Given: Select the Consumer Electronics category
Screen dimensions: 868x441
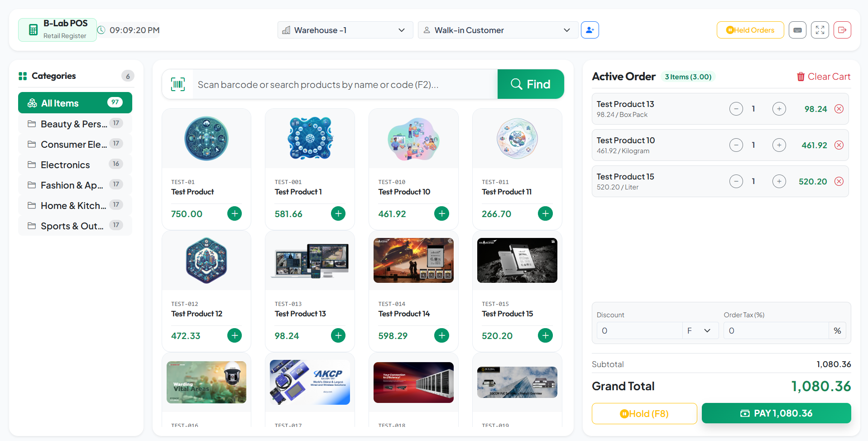Looking at the screenshot, I should click(x=75, y=144).
